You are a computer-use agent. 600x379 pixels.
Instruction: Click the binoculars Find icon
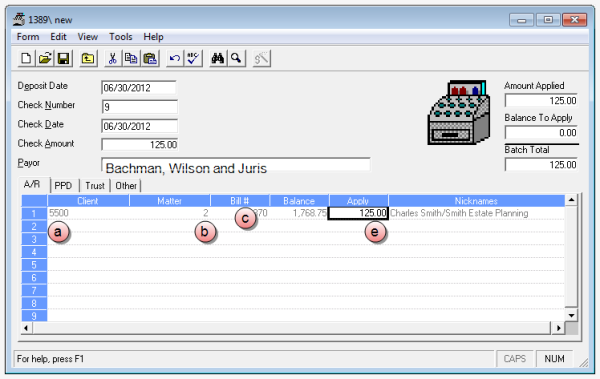point(218,59)
